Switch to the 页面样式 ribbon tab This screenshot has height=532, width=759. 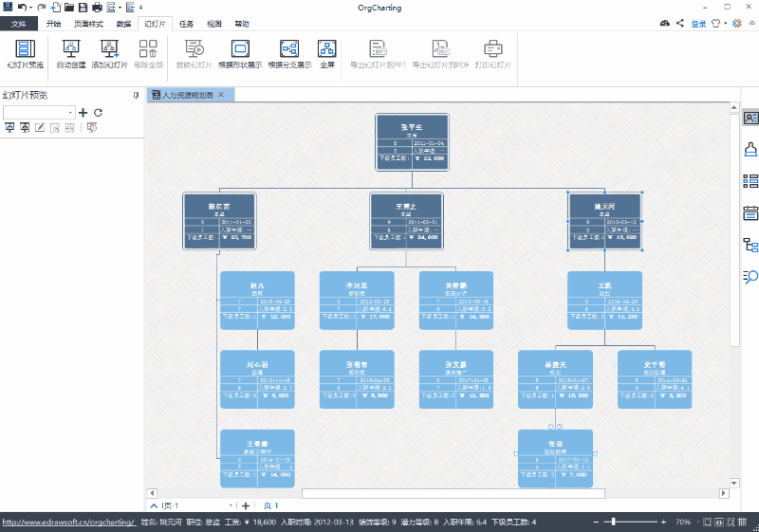click(x=88, y=24)
